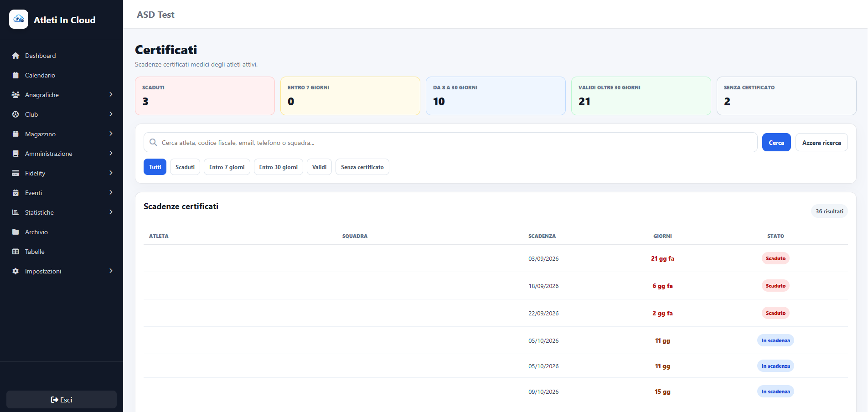Open the Validi oltre 30 giorni card
The image size is (868, 412).
(641, 96)
